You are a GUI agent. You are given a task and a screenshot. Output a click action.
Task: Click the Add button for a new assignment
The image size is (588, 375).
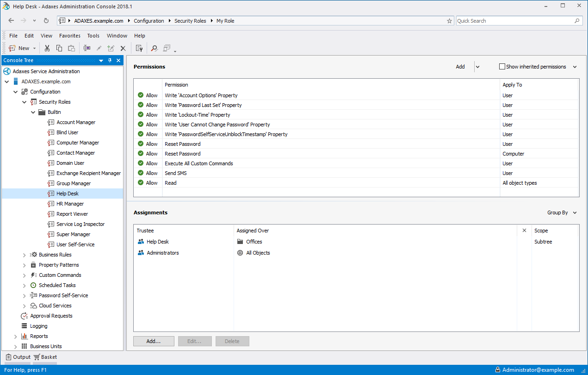tap(154, 341)
